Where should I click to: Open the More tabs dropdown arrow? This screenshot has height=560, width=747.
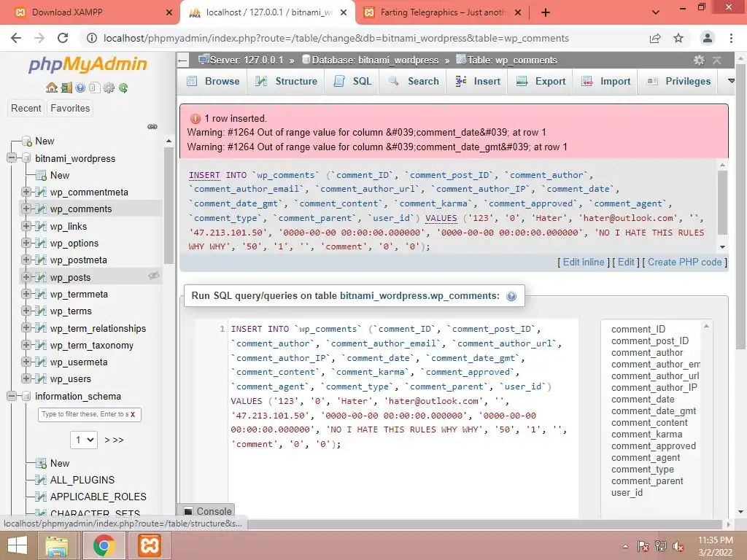coord(731,81)
